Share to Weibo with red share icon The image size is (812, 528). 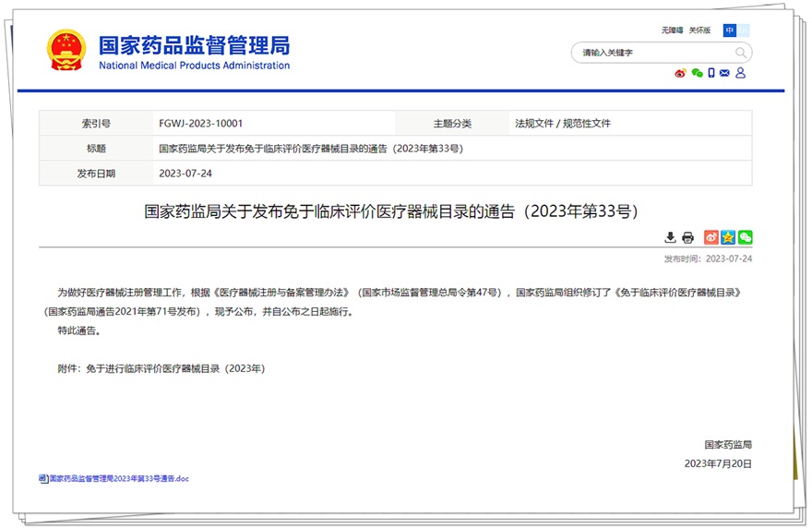711,237
